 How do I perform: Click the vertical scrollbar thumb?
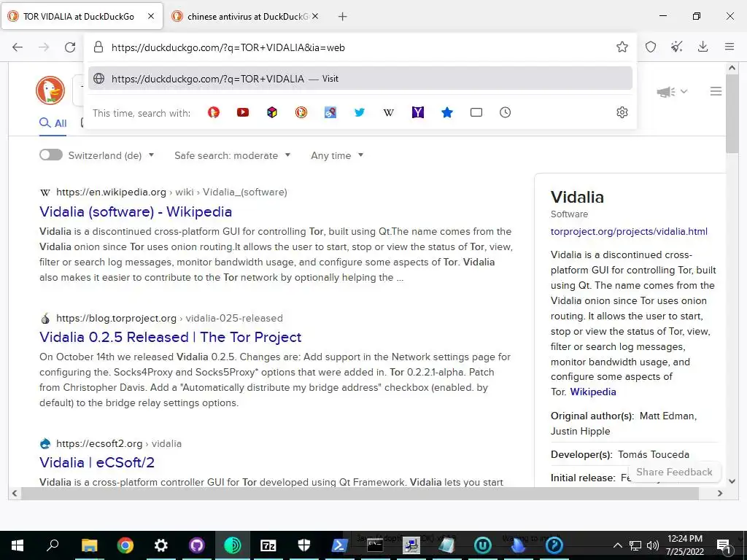tap(732, 113)
